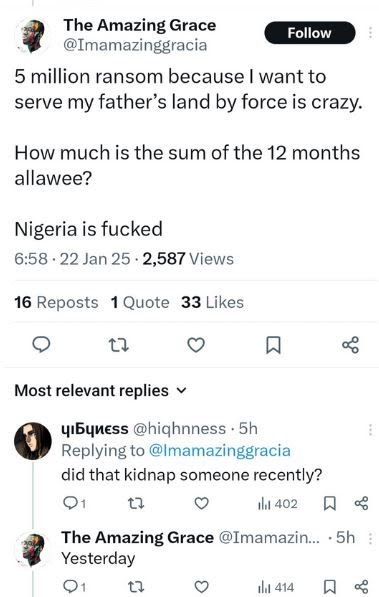This screenshot has width=379, height=597.
Task: Open the more options menu beside Follow
Action: (x=370, y=33)
